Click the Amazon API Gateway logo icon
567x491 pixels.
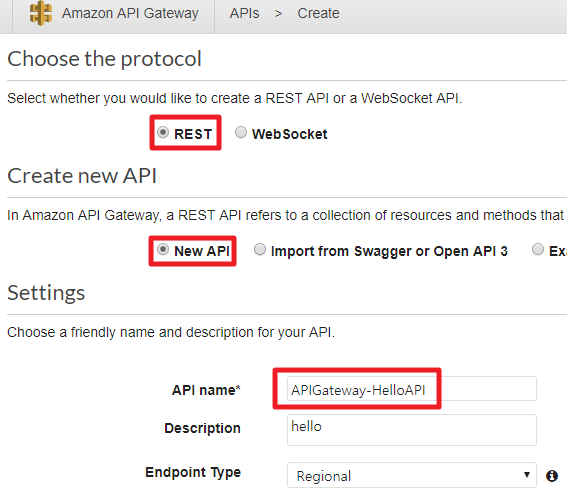click(41, 13)
